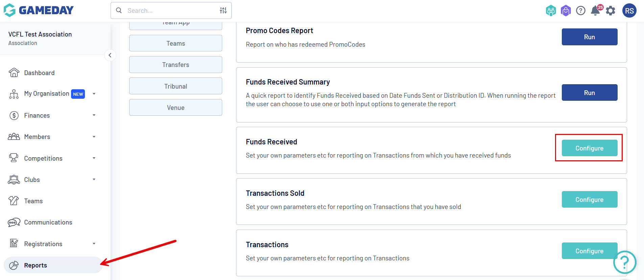This screenshot has width=644, height=280.
Task: Open Reports in the sidebar
Action: [x=36, y=265]
